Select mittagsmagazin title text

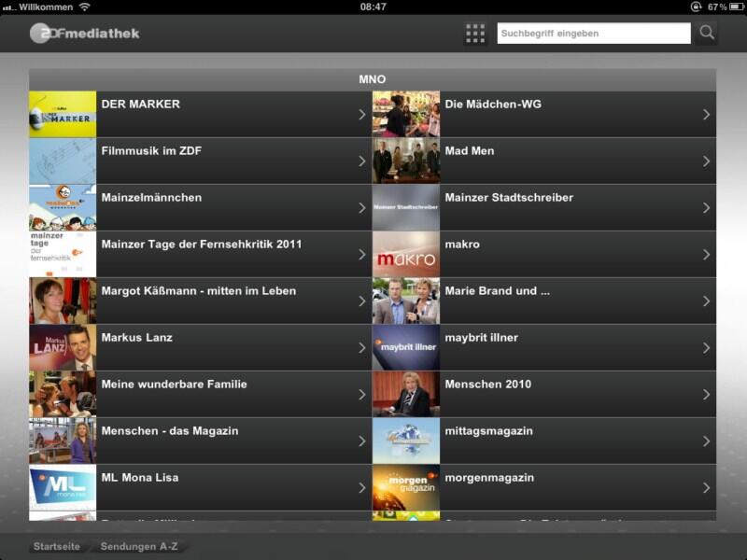[488, 431]
